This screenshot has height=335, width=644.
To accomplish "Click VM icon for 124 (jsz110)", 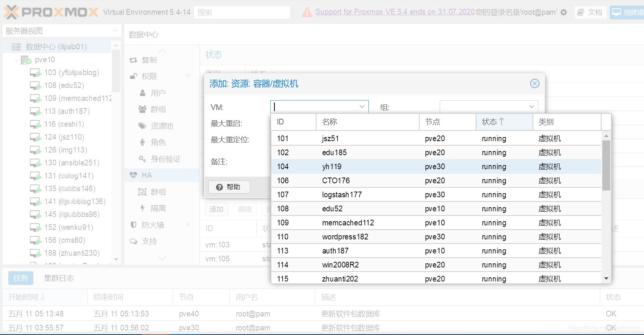I will pyautogui.click(x=36, y=137).
